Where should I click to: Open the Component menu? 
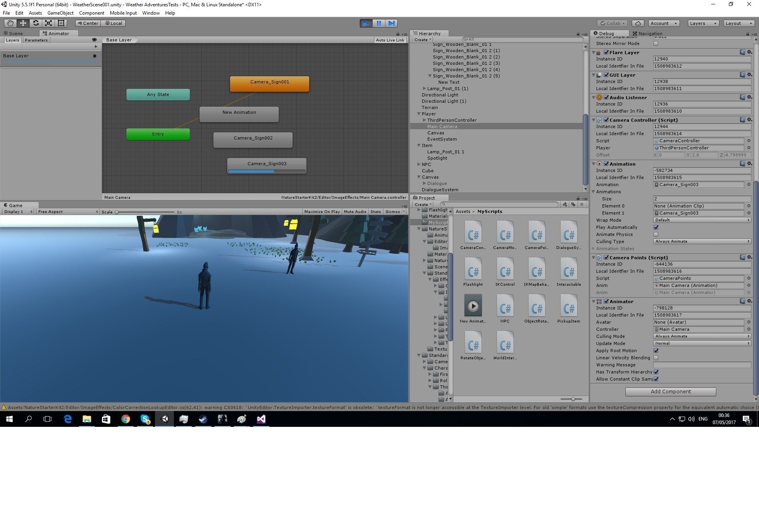click(91, 13)
